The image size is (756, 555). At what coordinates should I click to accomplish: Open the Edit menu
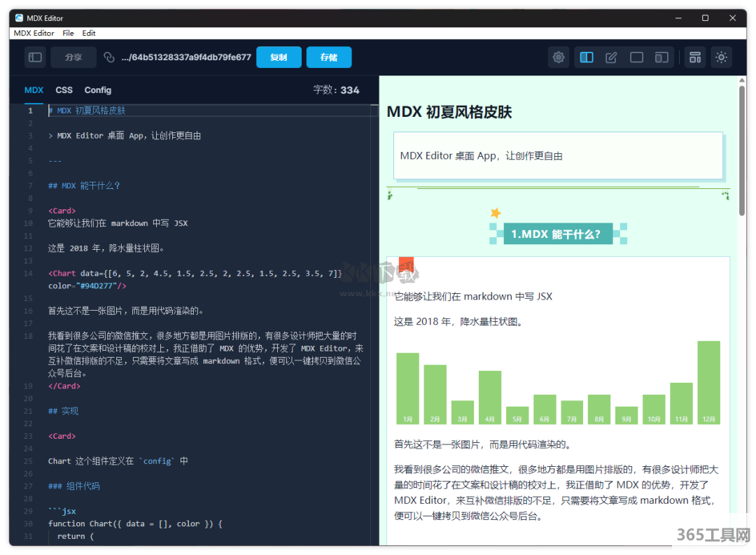click(x=89, y=33)
